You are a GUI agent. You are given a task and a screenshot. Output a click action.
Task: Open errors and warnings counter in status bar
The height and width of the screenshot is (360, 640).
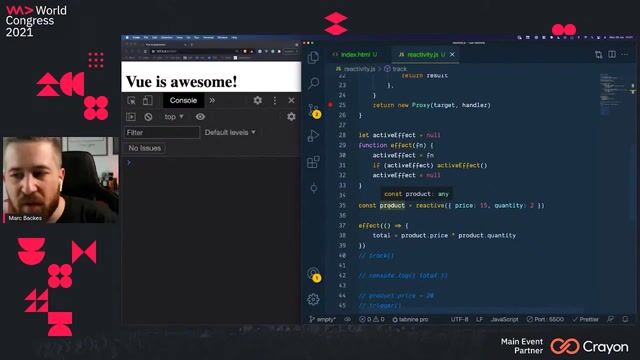[x=371, y=319]
